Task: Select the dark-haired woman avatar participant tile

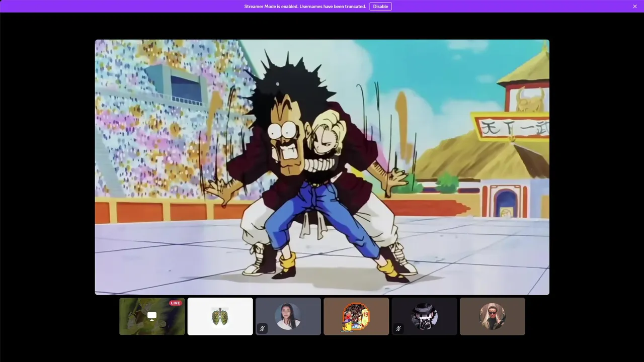Action: [288, 316]
